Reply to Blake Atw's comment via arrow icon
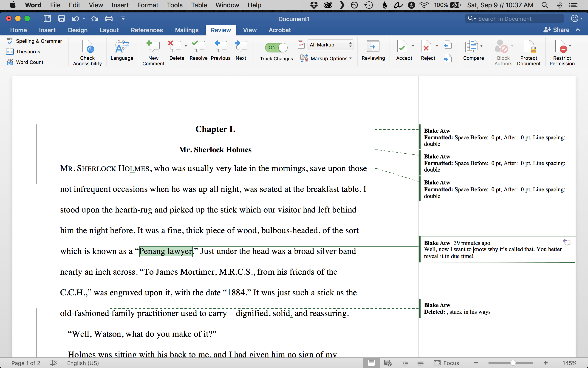 coord(566,242)
